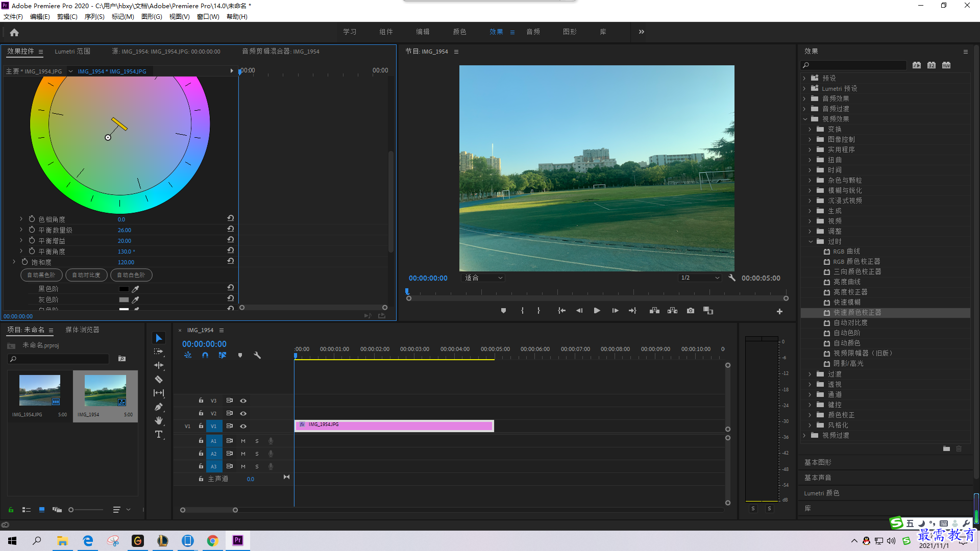
Task: Click the Extract button
Action: point(672,311)
